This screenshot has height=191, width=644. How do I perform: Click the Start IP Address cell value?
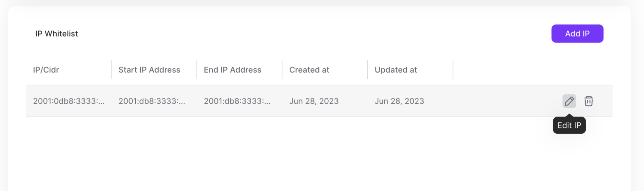pos(152,101)
